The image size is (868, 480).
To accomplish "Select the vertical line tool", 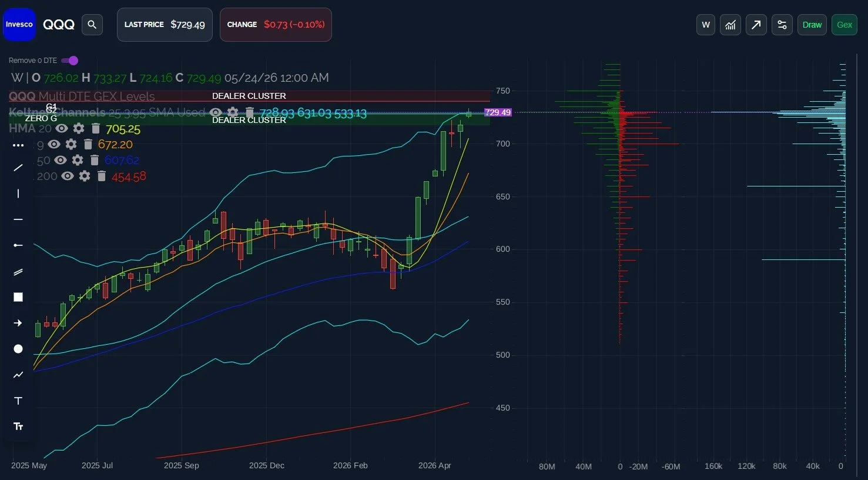I will click(x=18, y=194).
